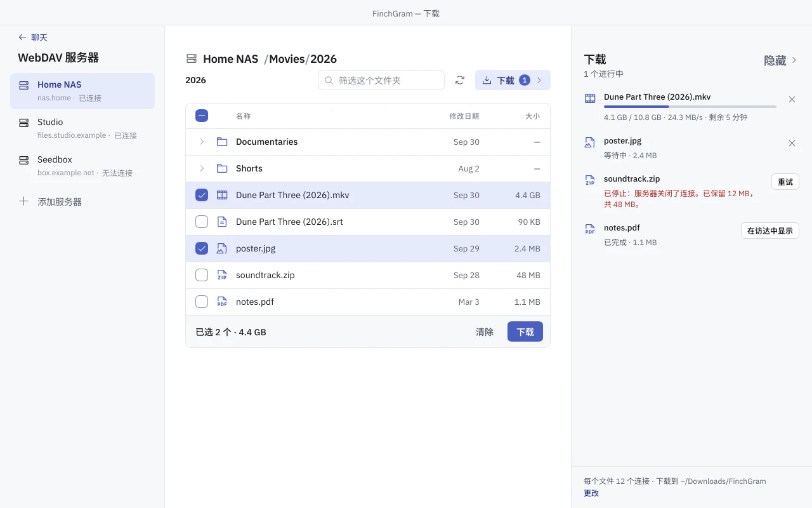Open the 2026 breadcrumb segment
This screenshot has height=508, width=812.
tap(324, 59)
